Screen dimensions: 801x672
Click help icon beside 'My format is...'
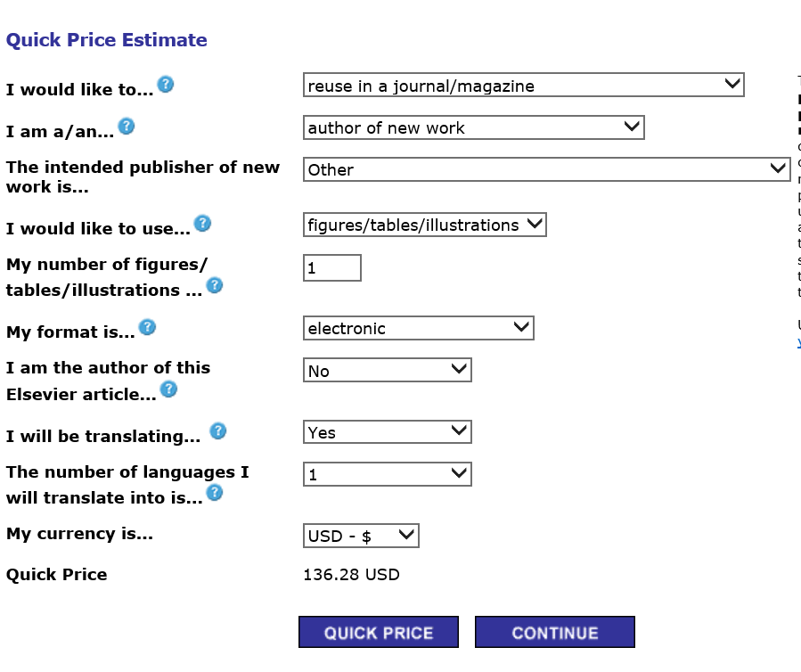148,328
